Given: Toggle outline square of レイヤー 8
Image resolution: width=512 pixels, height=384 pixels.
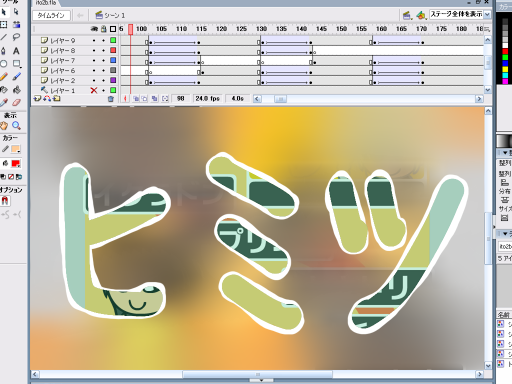Looking at the screenshot, I should point(113,50).
